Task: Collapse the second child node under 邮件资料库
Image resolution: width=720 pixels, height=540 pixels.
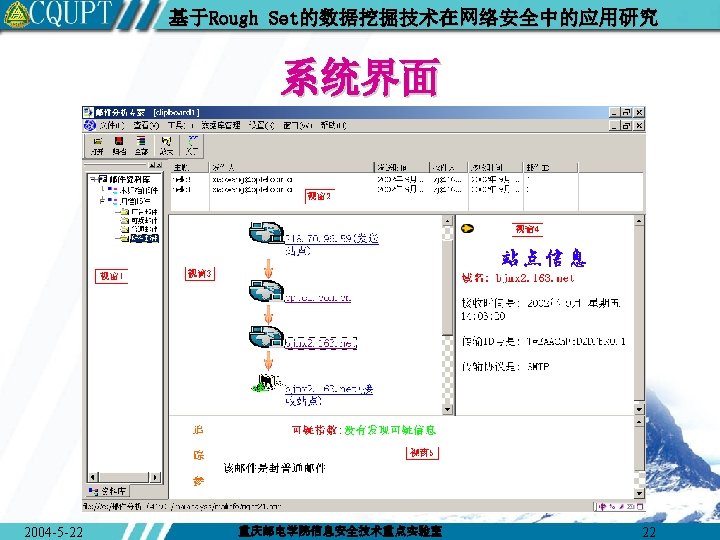Action: coord(102,201)
